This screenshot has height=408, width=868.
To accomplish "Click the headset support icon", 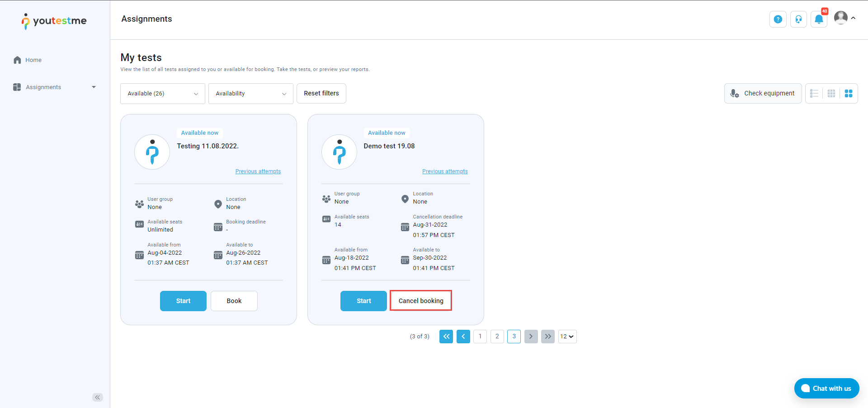I will [798, 19].
